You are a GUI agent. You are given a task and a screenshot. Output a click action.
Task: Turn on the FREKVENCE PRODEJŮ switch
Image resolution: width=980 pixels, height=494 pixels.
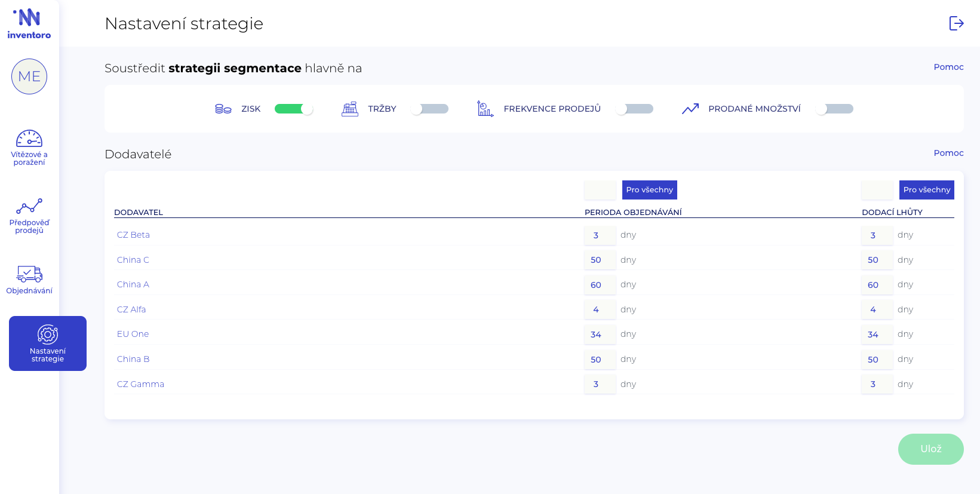click(x=635, y=109)
